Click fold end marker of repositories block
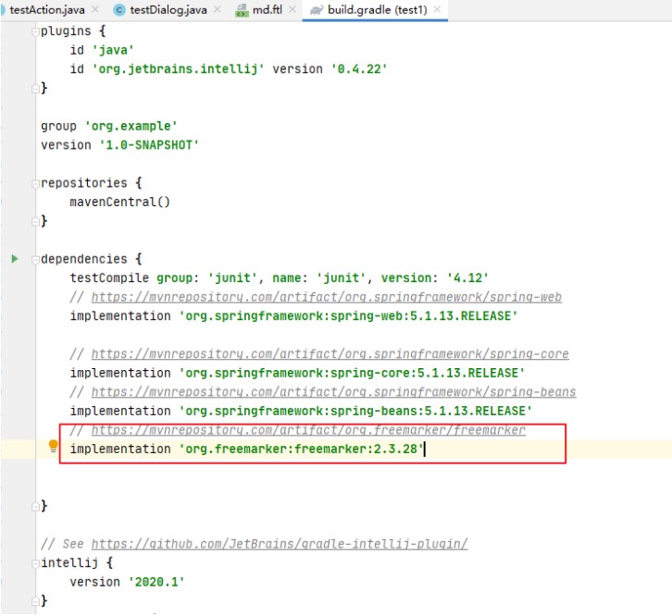Screen dimensions: 672x616 click(x=35, y=221)
